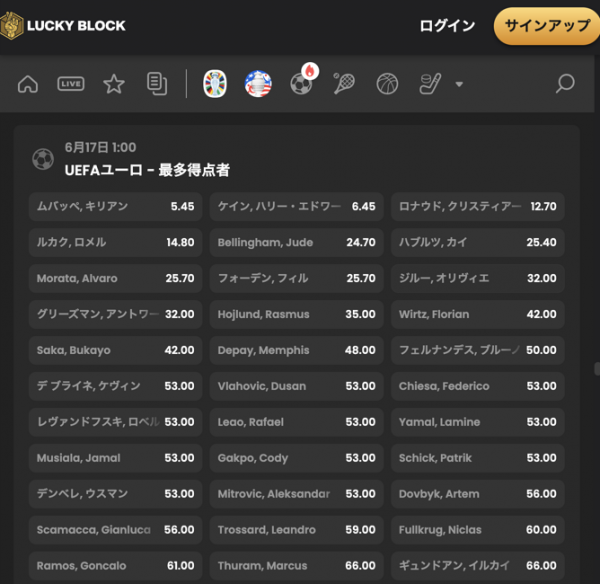The height and width of the screenshot is (584, 600).
Task: Pick Bellingham, Jude at 24.70
Action: [297, 242]
